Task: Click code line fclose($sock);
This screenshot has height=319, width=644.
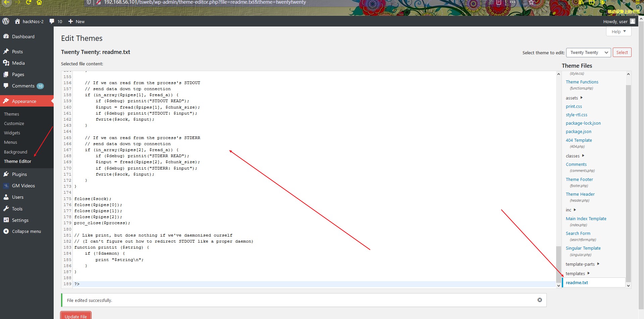Action: click(x=93, y=199)
